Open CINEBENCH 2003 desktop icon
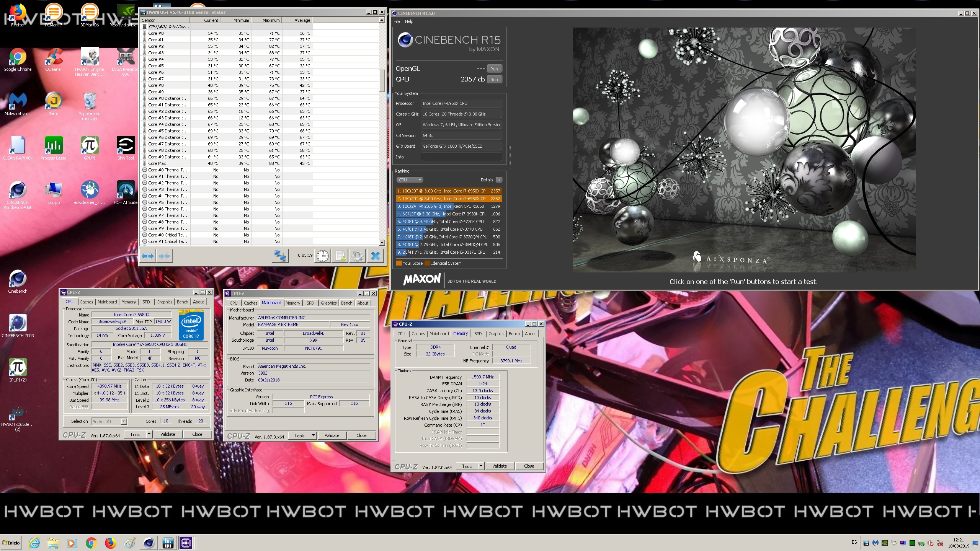 pyautogui.click(x=18, y=326)
